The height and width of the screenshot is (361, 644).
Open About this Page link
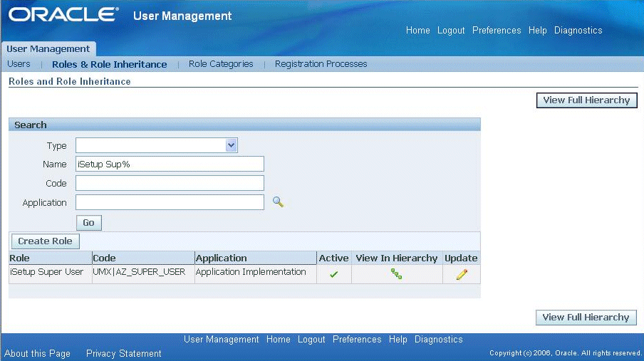coord(37,354)
